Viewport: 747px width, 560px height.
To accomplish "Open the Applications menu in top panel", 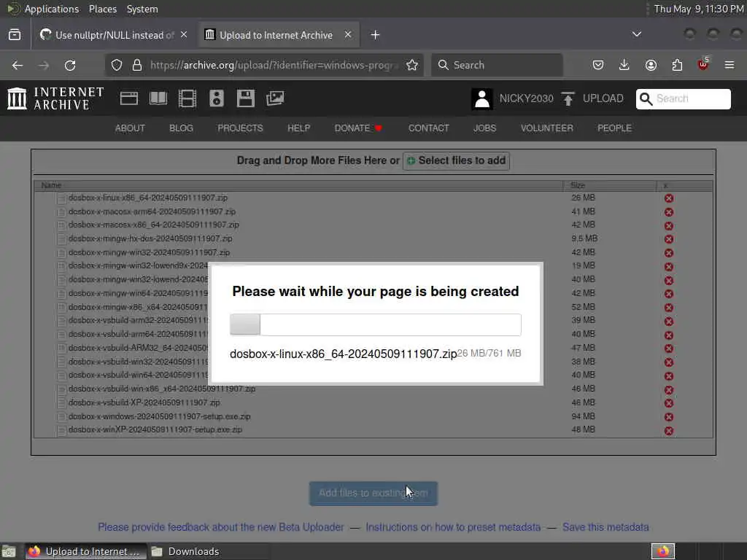I will 52,9.
